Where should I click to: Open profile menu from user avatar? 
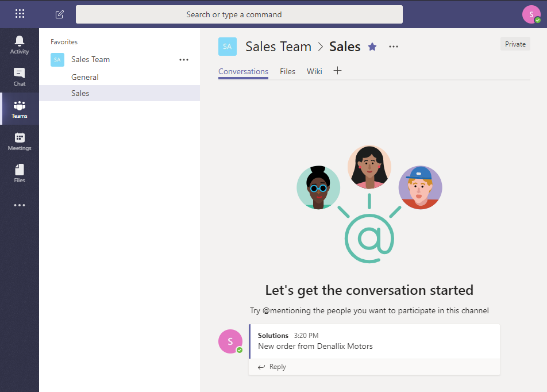pos(531,14)
